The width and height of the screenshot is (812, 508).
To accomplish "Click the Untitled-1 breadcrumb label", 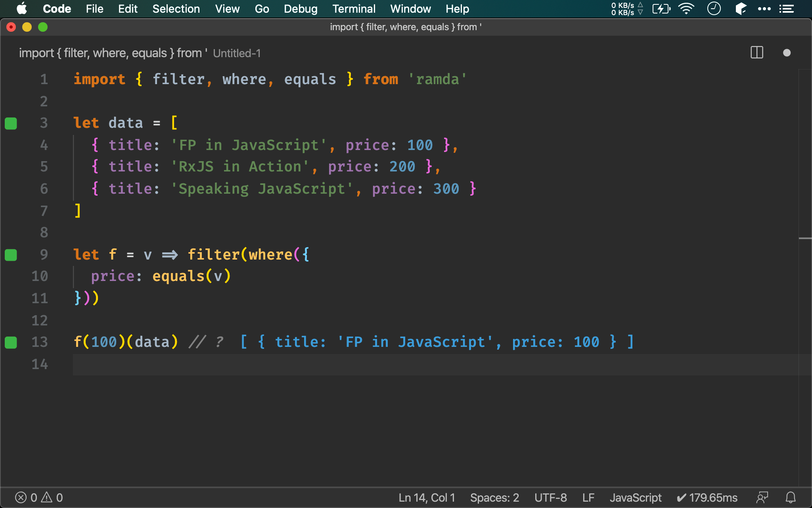I will [237, 53].
